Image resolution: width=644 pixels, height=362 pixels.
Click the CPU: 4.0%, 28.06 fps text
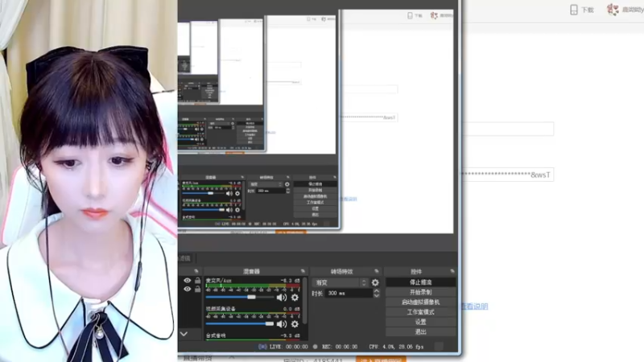(396, 347)
